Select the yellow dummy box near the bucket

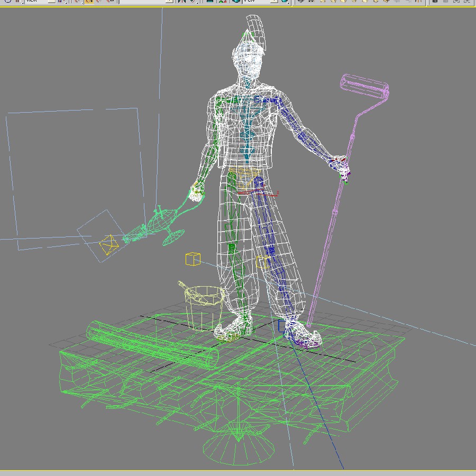pos(193,259)
